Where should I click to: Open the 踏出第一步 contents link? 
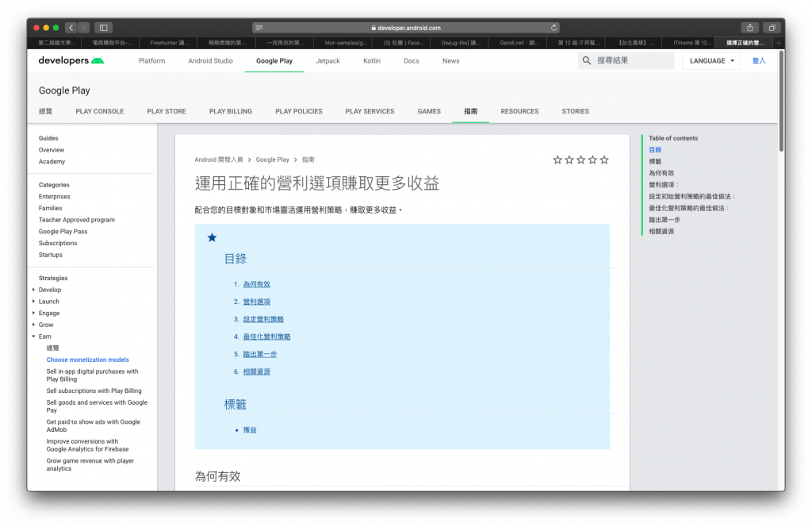[x=260, y=355]
